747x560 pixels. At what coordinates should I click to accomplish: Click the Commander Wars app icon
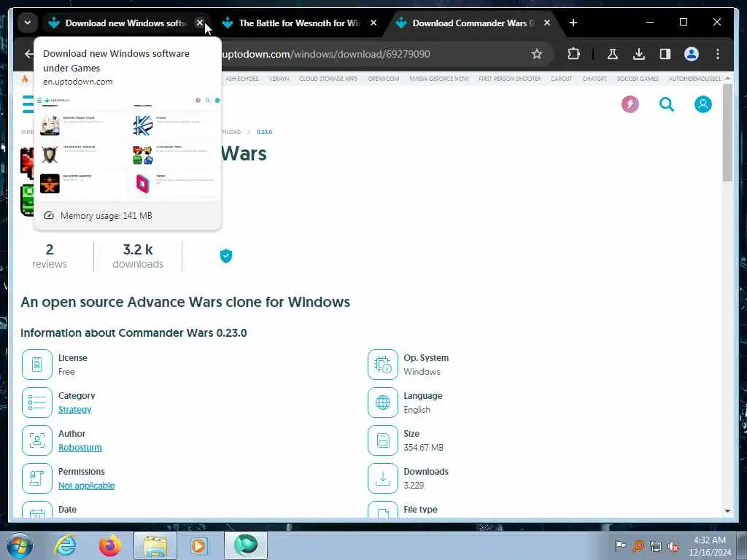click(x=27, y=182)
